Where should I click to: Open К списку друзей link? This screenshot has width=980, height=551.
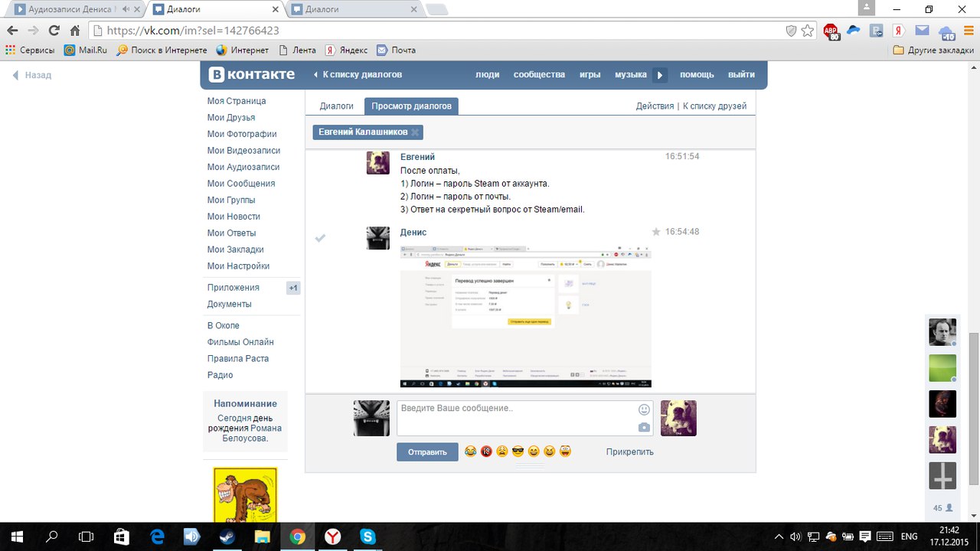(x=714, y=106)
